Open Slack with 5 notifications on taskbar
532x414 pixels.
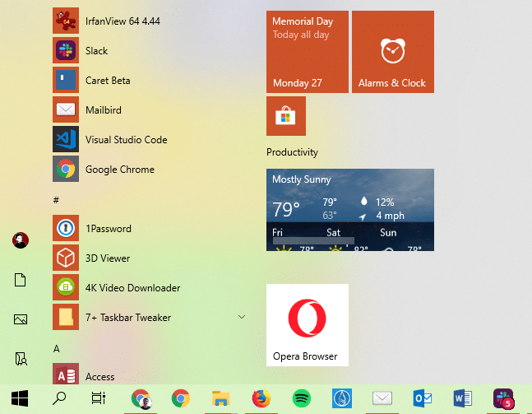[x=503, y=398]
